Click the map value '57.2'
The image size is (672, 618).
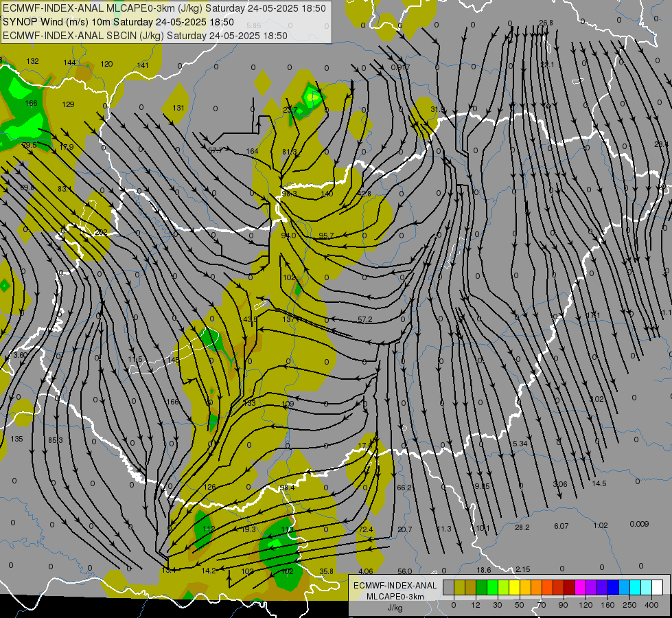364,319
